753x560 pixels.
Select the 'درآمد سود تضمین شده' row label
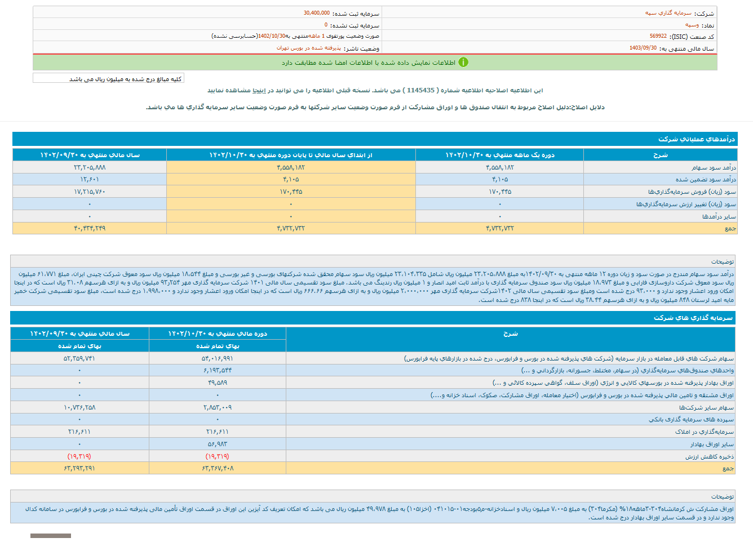[x=706, y=180]
